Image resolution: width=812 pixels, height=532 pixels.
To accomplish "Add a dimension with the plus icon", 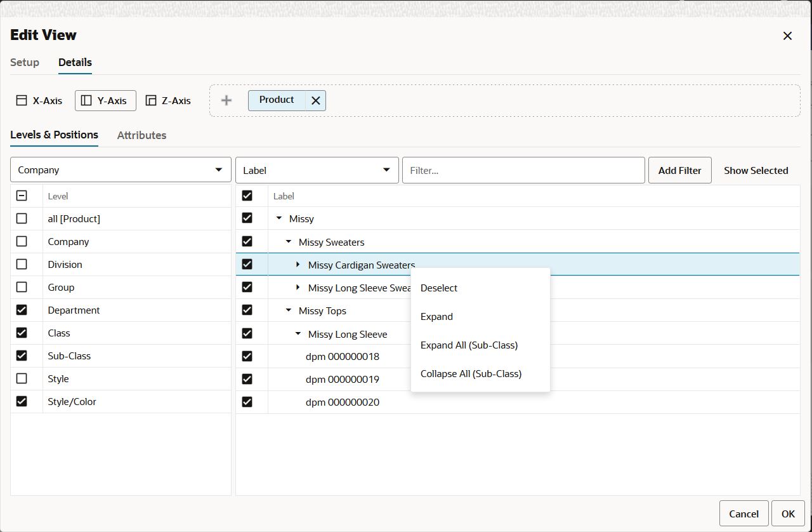I will 226,100.
